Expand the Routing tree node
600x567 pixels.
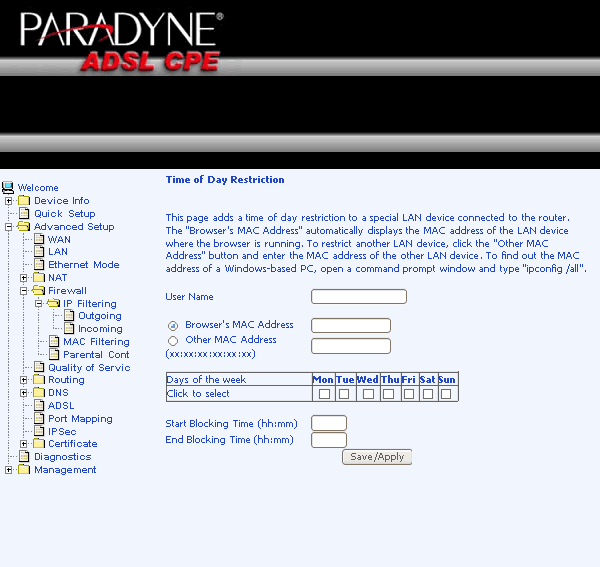[24, 380]
